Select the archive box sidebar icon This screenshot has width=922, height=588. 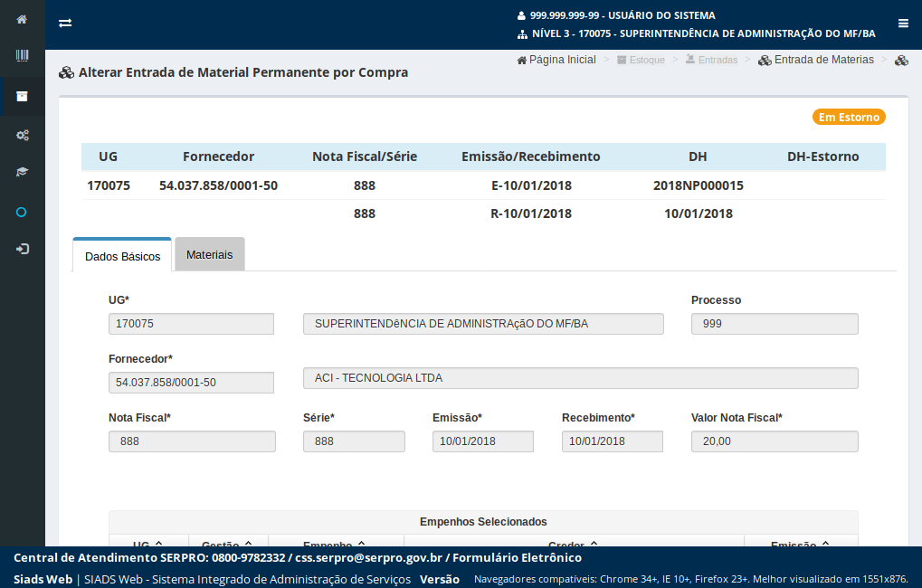coord(22,97)
